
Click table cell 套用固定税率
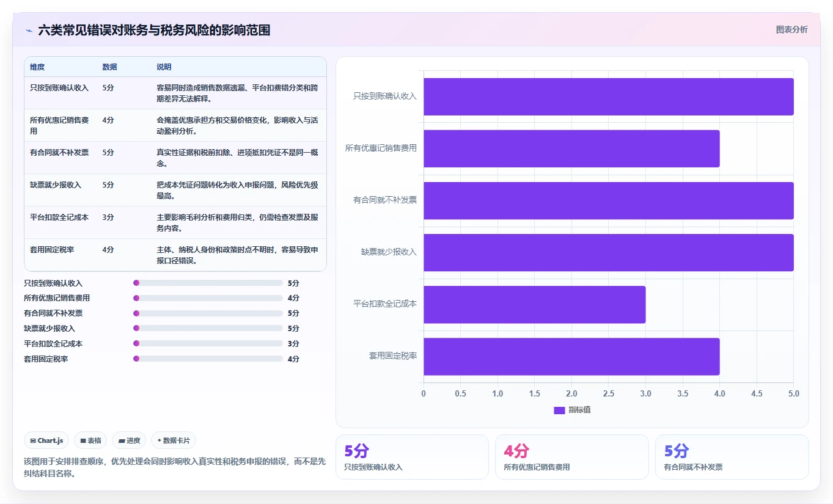point(52,250)
